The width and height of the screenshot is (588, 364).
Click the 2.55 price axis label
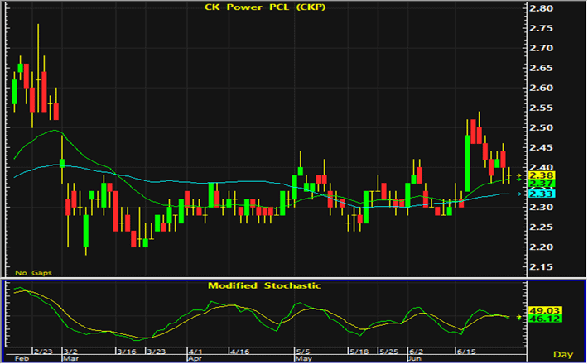tap(541, 108)
